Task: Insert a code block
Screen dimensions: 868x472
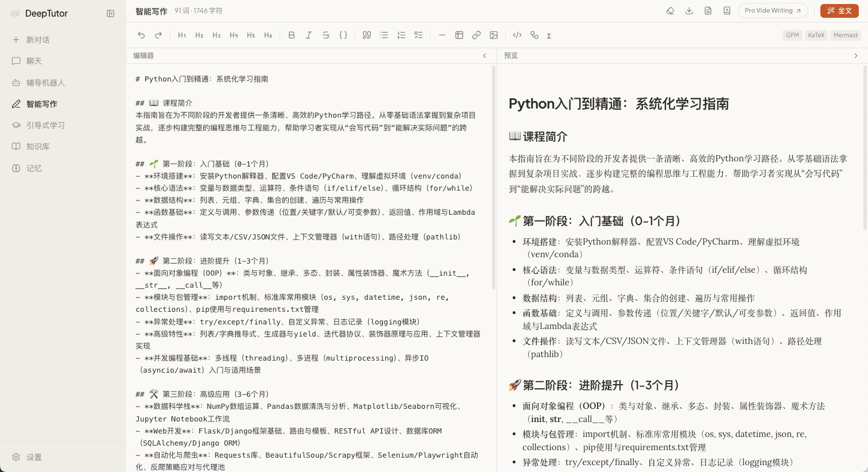Action: click(x=517, y=35)
